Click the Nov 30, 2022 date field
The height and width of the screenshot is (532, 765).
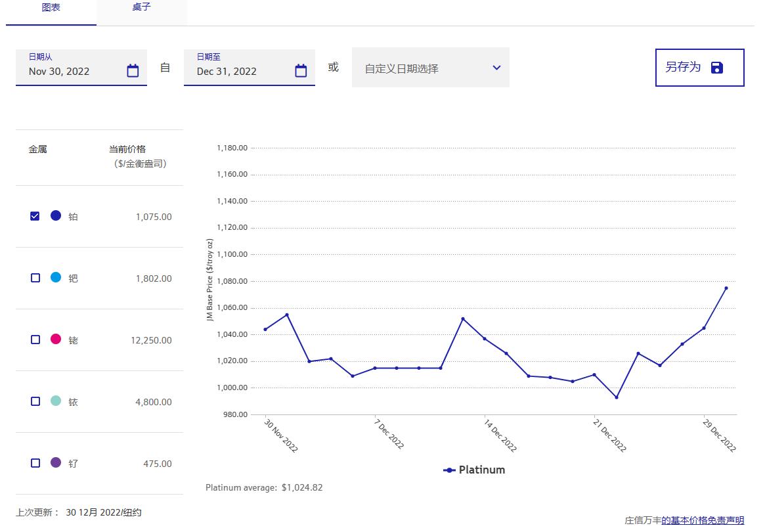(x=69, y=71)
